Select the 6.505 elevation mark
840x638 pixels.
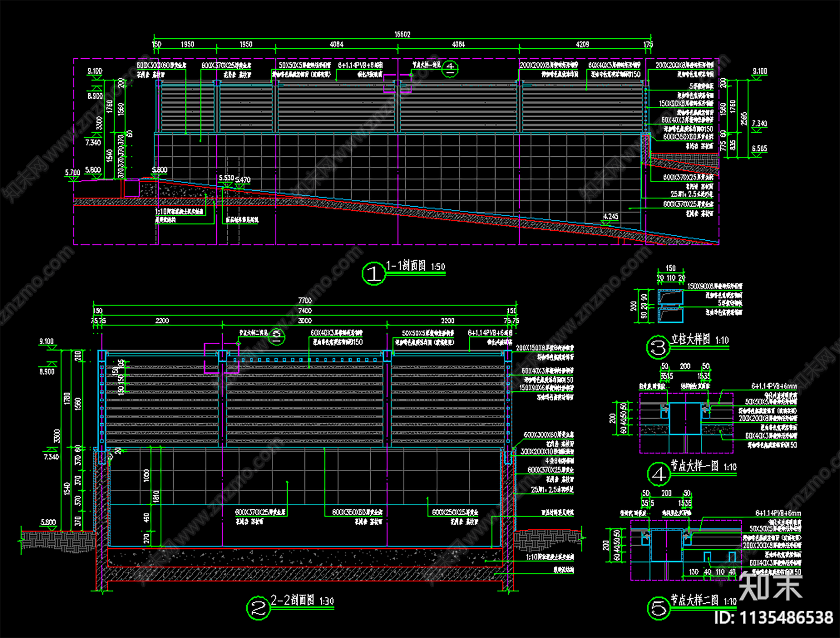759,148
